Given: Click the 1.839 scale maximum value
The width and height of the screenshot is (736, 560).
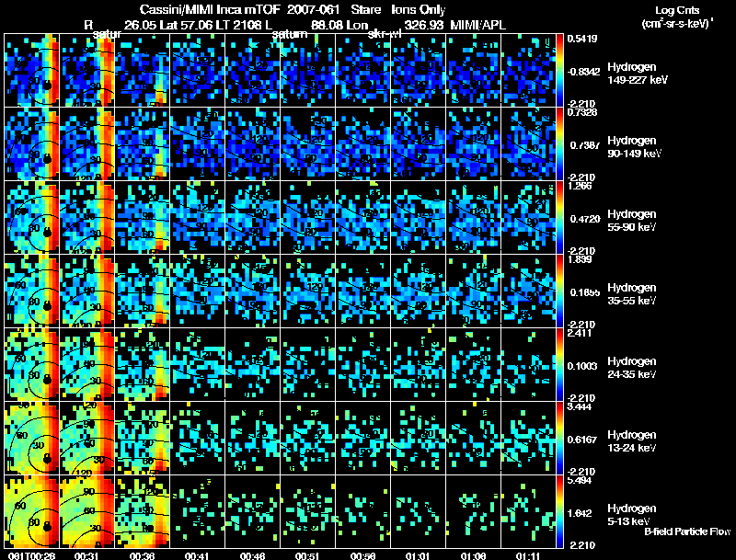Looking at the screenshot, I should (580, 259).
